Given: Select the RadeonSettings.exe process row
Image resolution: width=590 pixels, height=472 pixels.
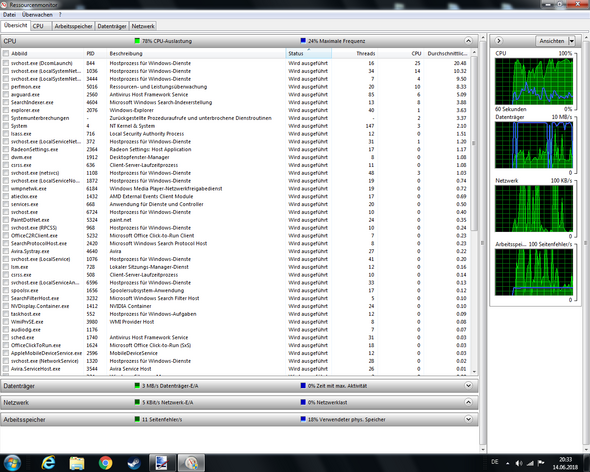Looking at the screenshot, I should pyautogui.click(x=236, y=149).
